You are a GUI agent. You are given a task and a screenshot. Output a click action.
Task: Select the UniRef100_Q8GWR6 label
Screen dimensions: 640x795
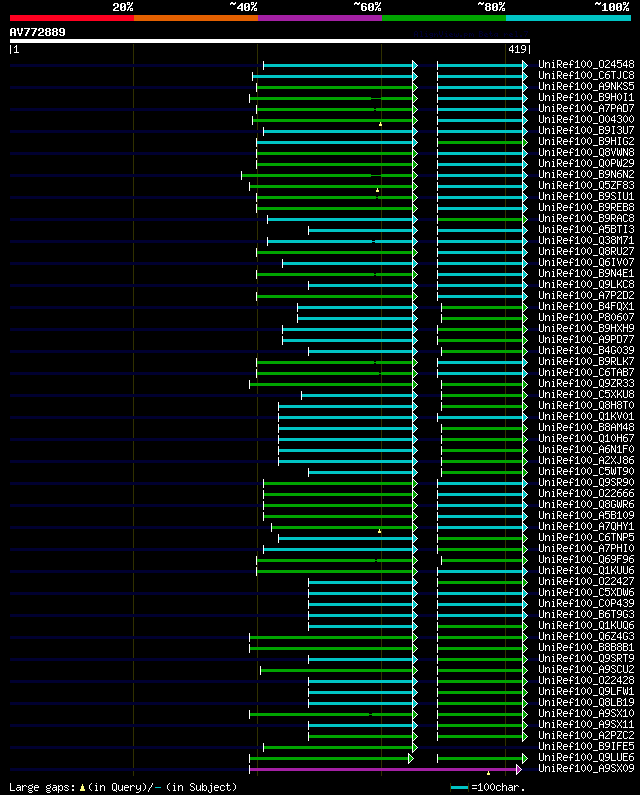point(586,504)
